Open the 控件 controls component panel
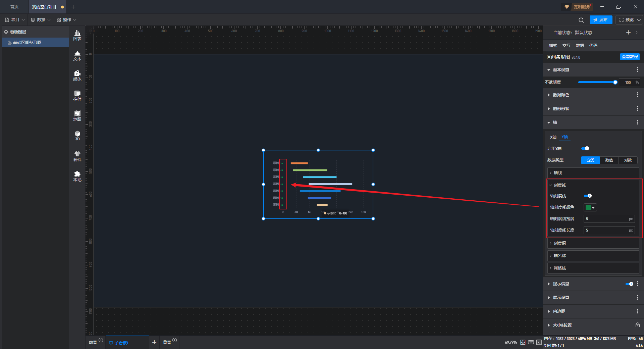Viewport: 644px width, 349px height. tap(77, 96)
